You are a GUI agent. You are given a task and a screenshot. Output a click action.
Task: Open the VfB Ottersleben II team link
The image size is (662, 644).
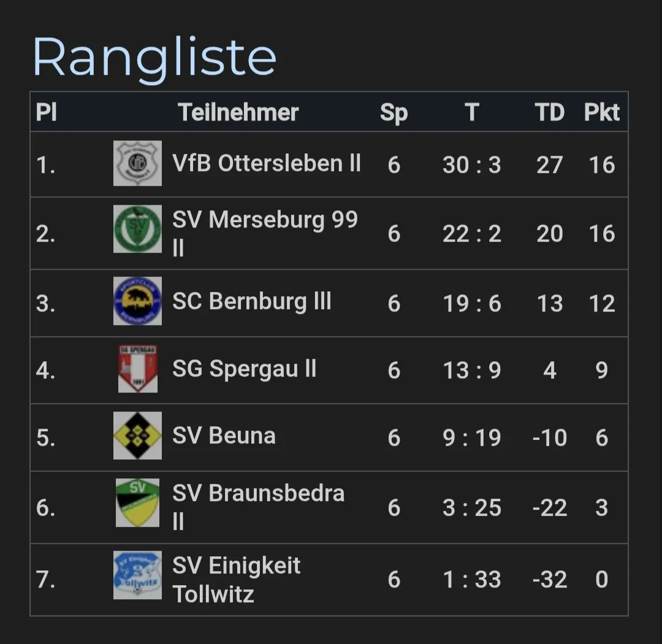pyautogui.click(x=267, y=164)
